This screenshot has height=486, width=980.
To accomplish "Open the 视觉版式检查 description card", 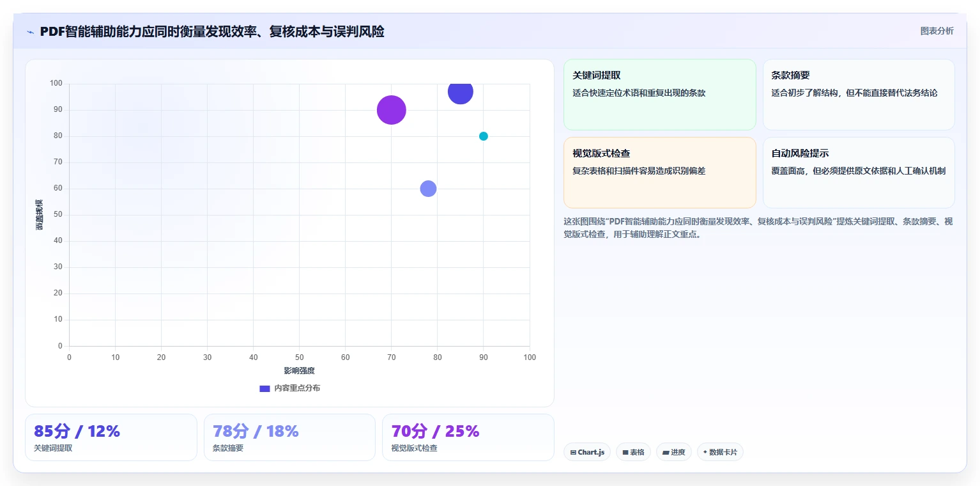I will pyautogui.click(x=659, y=173).
